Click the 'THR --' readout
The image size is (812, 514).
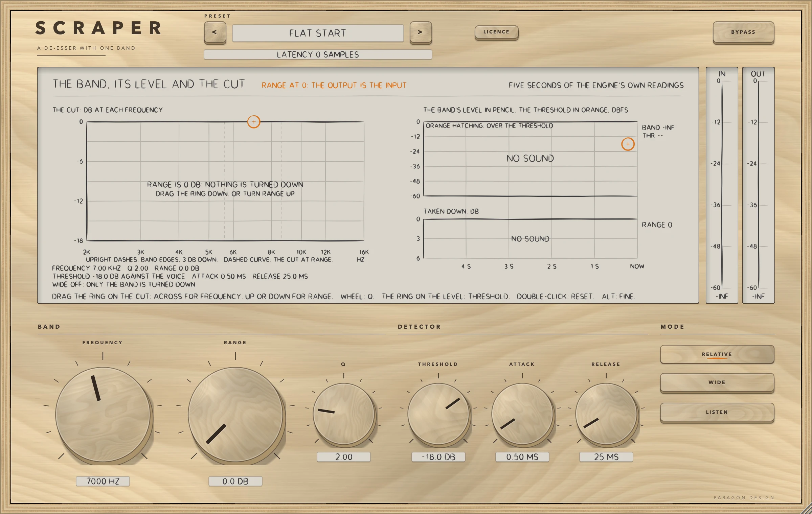653,136
